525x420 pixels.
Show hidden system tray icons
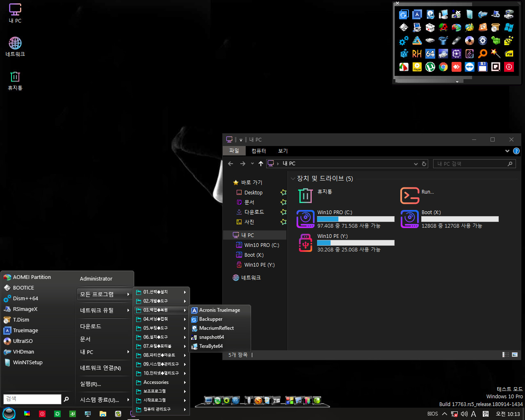(445, 414)
